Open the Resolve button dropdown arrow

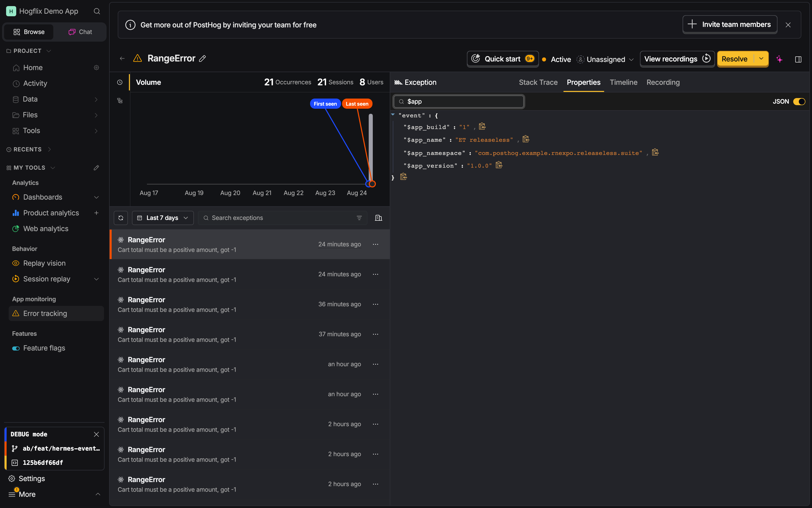[761, 59]
